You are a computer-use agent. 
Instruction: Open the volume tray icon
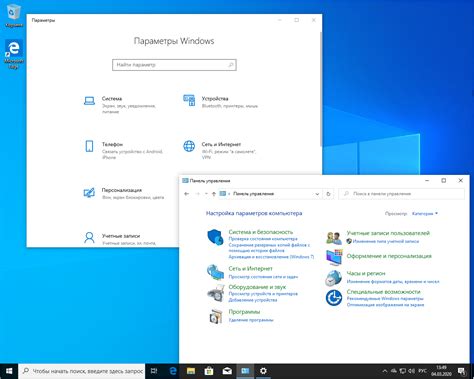point(412,371)
